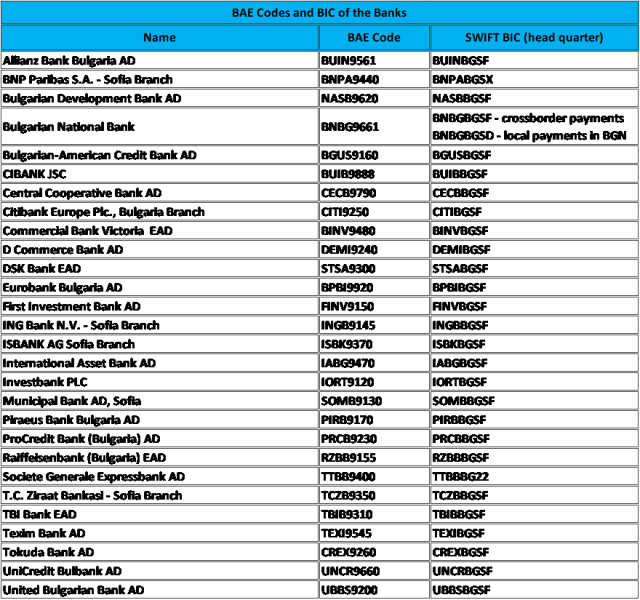Click the SWIFT BIC (head quarter) header
The height and width of the screenshot is (600, 640).
click(x=534, y=38)
